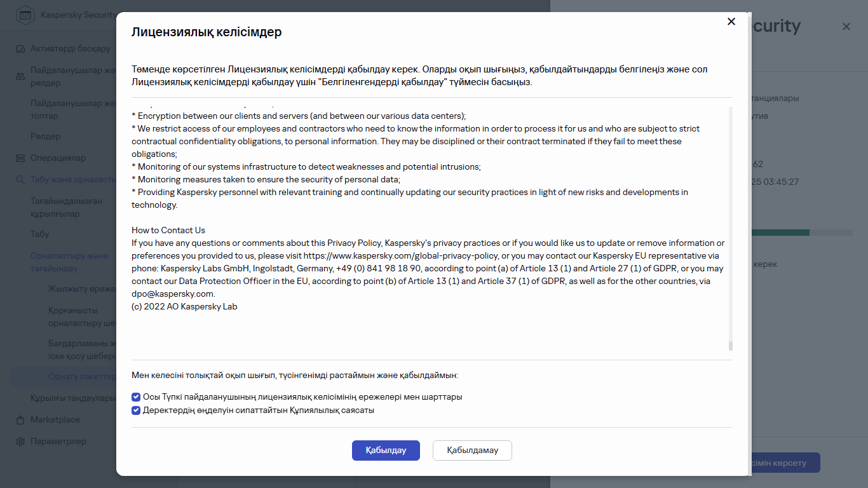Open the Табу sidebar item
Viewport: 868px width, 488px height.
pos(39,234)
